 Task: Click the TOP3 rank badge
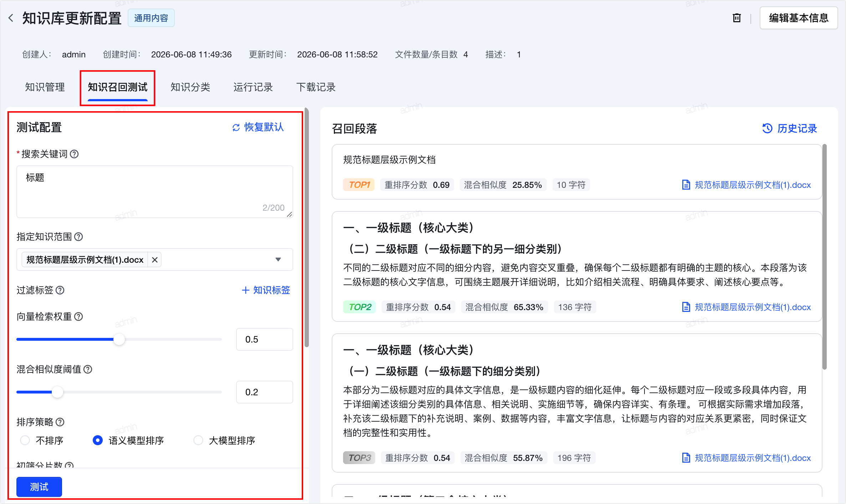point(359,458)
